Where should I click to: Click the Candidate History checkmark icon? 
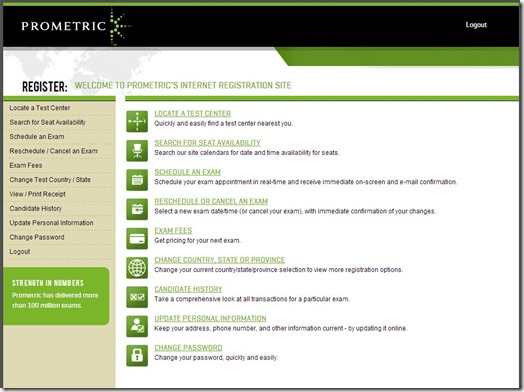coord(137,297)
